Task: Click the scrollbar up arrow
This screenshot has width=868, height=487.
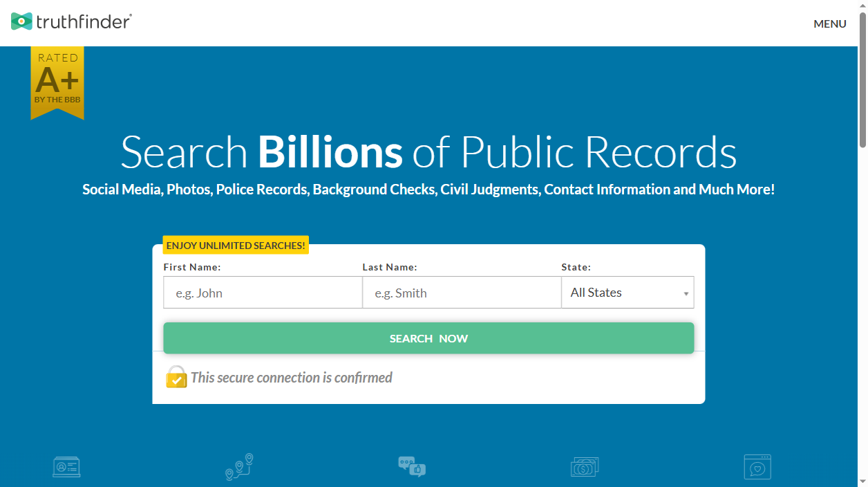Action: click(862, 6)
